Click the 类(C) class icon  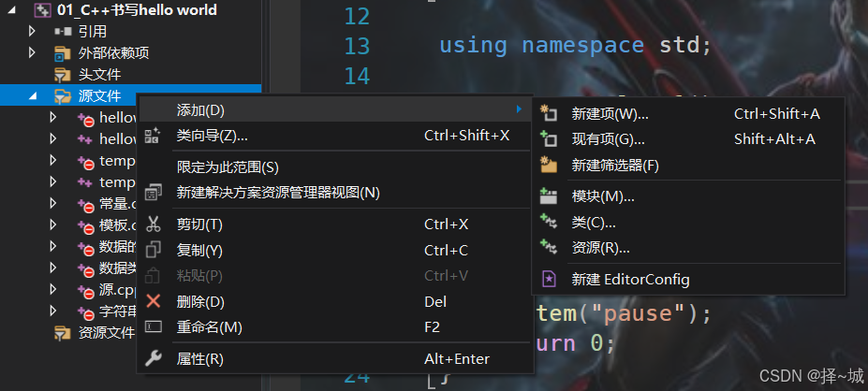click(x=548, y=223)
